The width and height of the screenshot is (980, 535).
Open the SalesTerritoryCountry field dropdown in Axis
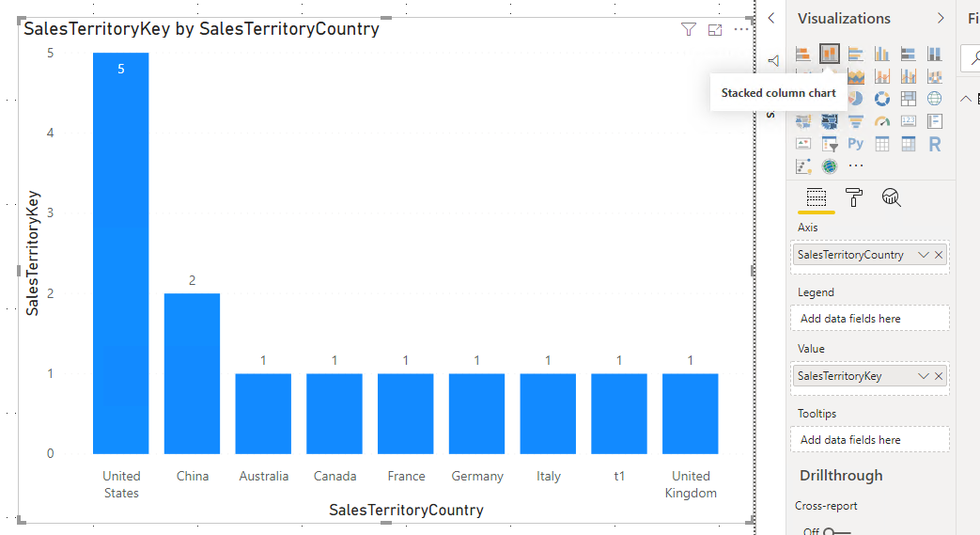click(923, 255)
